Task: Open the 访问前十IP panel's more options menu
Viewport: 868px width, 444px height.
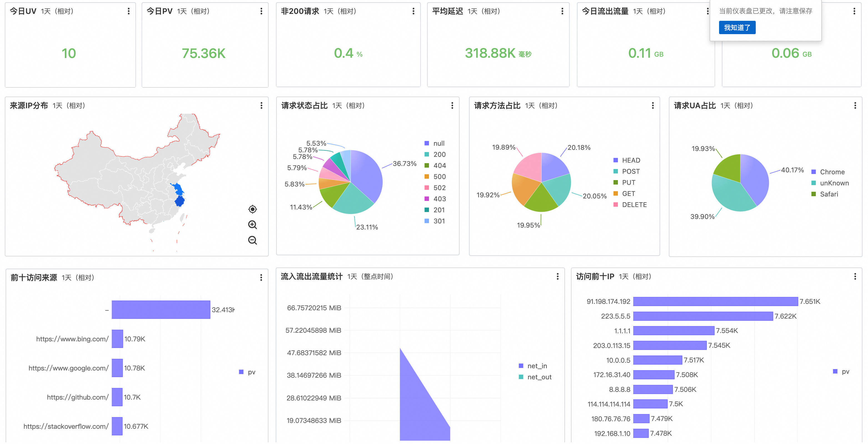Action: [855, 276]
